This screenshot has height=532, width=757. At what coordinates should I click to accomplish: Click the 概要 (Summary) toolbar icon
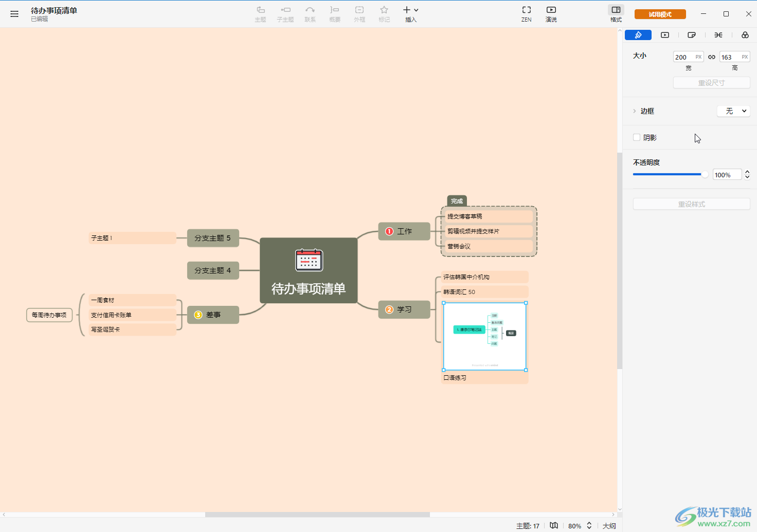335,14
